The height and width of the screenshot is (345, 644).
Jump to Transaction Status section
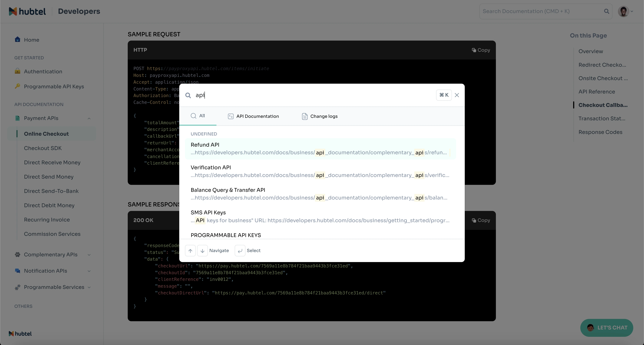[x=602, y=118]
